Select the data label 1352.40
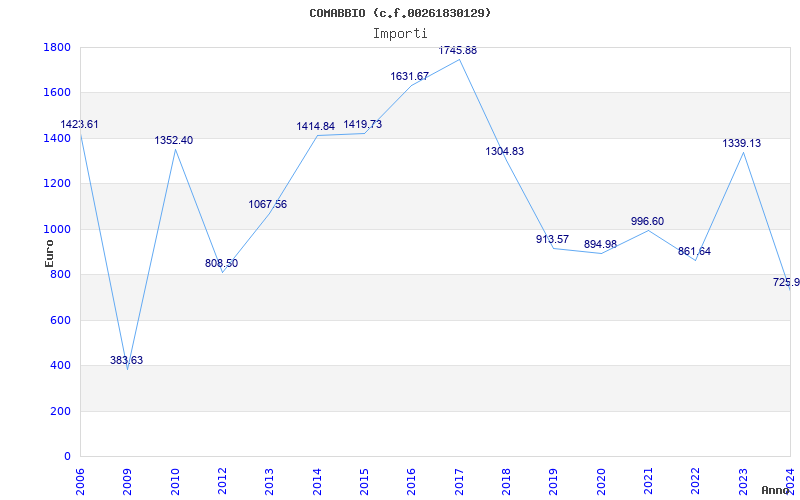 coord(174,140)
